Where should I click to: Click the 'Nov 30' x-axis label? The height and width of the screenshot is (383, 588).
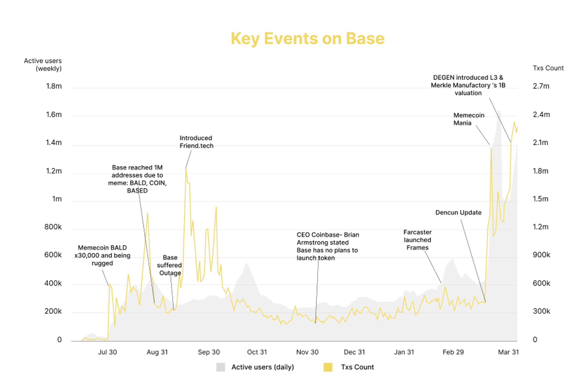[x=307, y=352]
